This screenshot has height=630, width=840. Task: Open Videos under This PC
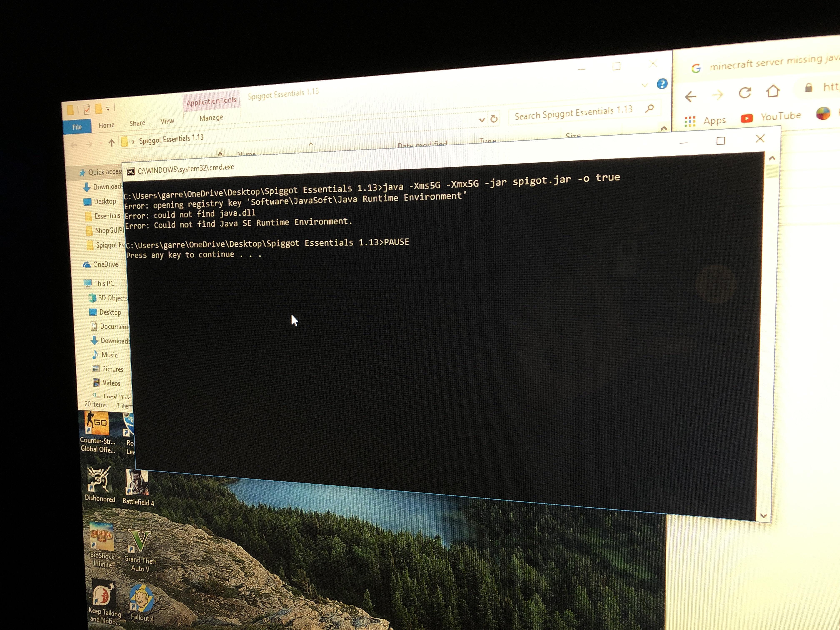point(107,383)
